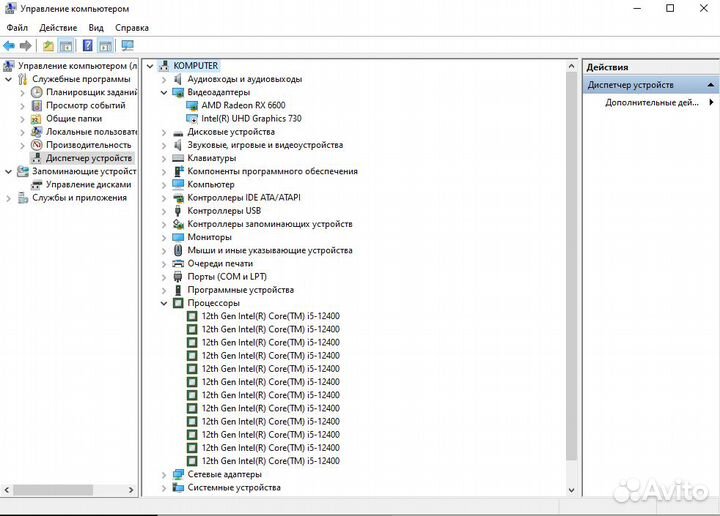This screenshot has width=720, height=516.
Task: Select Звуковые, игровые и видеоустройства
Action: tap(265, 145)
